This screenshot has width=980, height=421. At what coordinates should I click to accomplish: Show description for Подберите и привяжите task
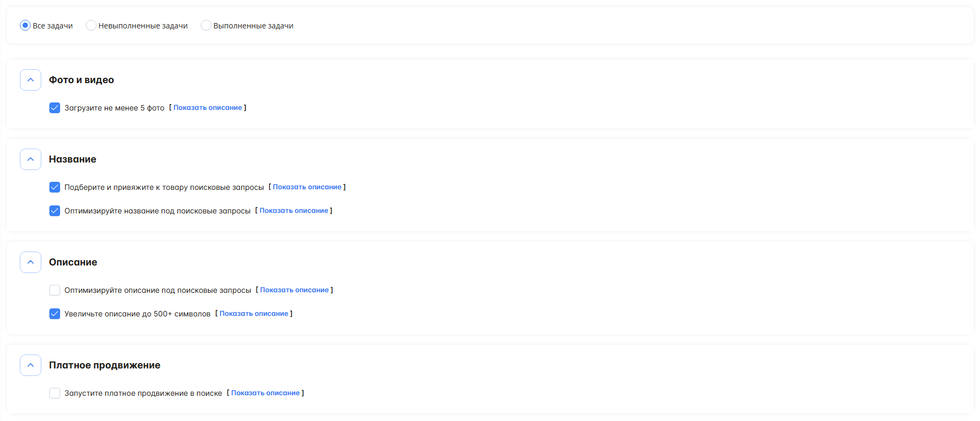point(306,187)
